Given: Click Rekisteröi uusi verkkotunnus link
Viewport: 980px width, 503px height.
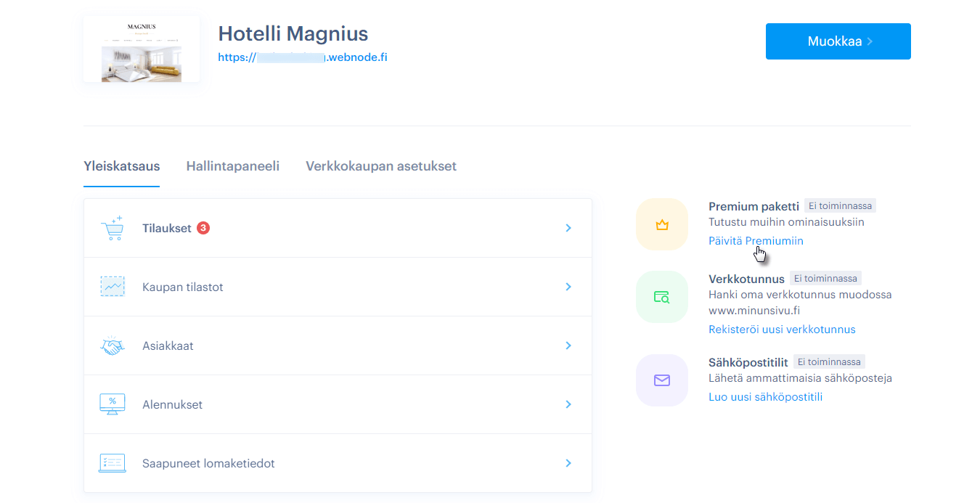Looking at the screenshot, I should point(781,330).
